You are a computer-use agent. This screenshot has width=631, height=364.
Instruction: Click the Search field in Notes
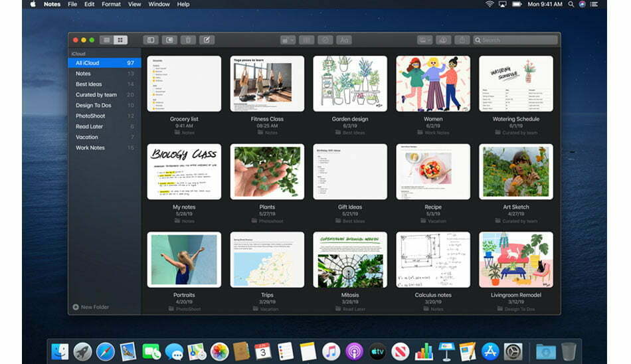point(515,41)
